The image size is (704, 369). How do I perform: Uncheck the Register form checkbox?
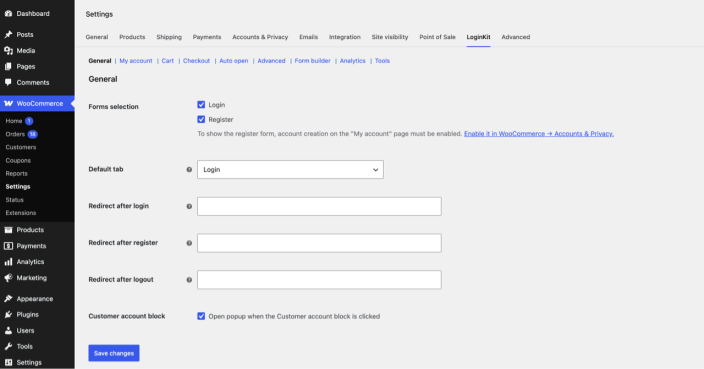pyautogui.click(x=201, y=119)
